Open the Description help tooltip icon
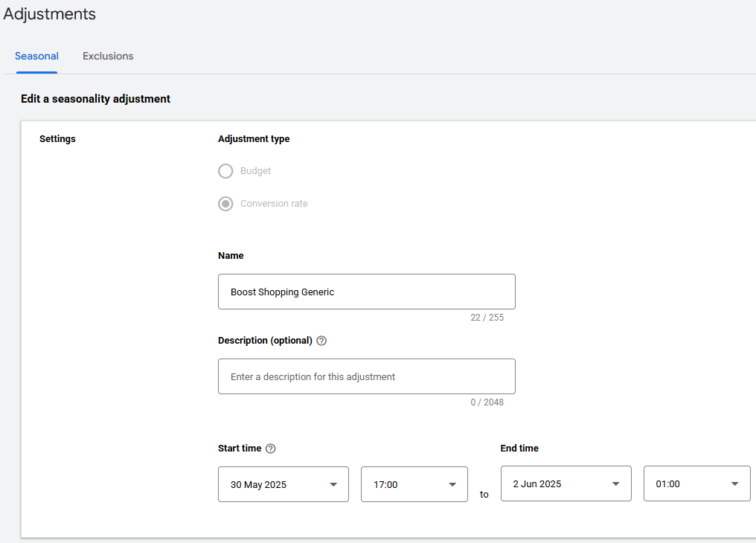 click(x=321, y=340)
